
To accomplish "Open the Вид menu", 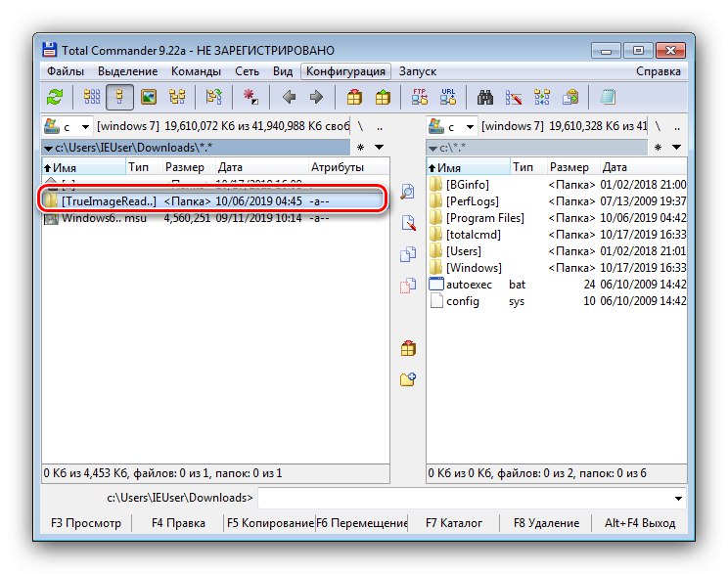I will pyautogui.click(x=283, y=71).
